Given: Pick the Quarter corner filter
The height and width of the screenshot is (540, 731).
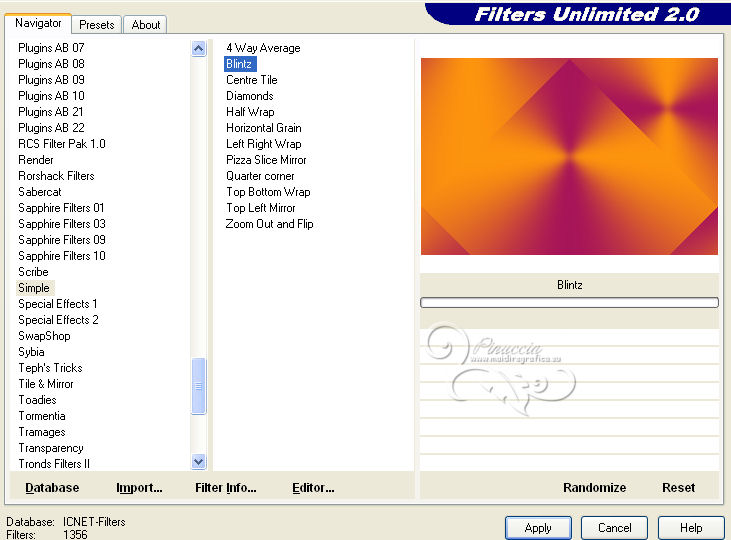Looking at the screenshot, I should [260, 176].
